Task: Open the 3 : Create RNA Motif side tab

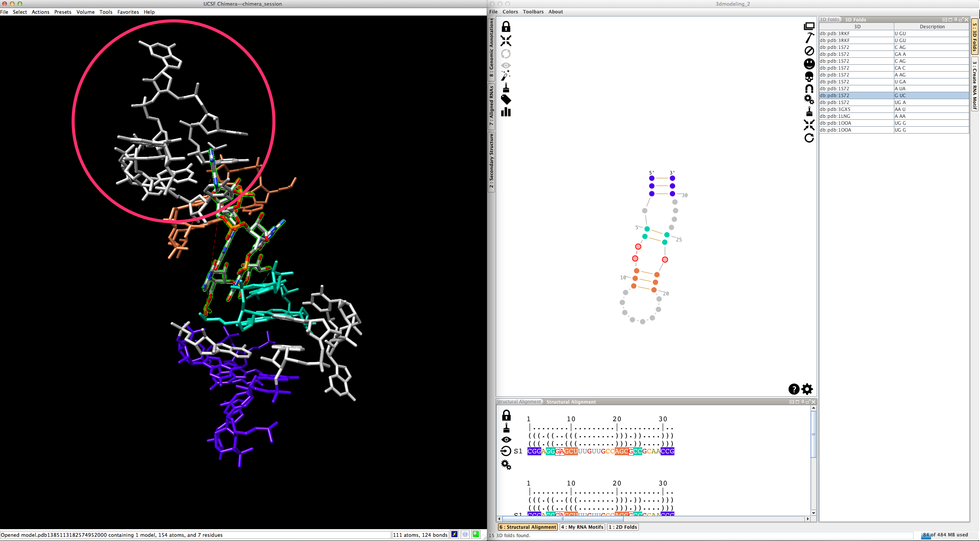Action: click(x=975, y=85)
